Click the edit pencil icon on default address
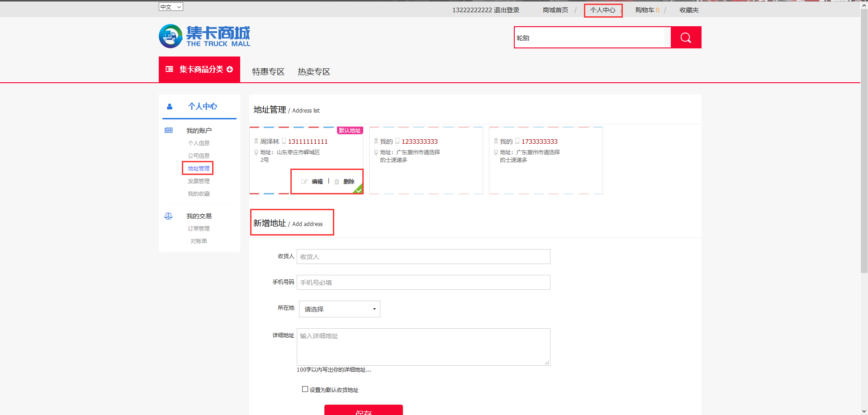The width and height of the screenshot is (868, 415). click(x=304, y=182)
